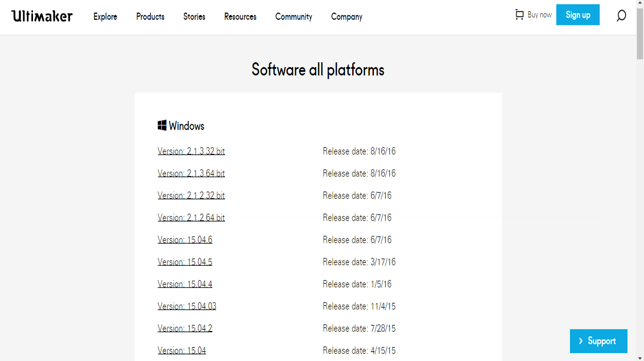Screen dimensions: 644x361
Task: Open the Community menu
Action: pyautogui.click(x=294, y=16)
